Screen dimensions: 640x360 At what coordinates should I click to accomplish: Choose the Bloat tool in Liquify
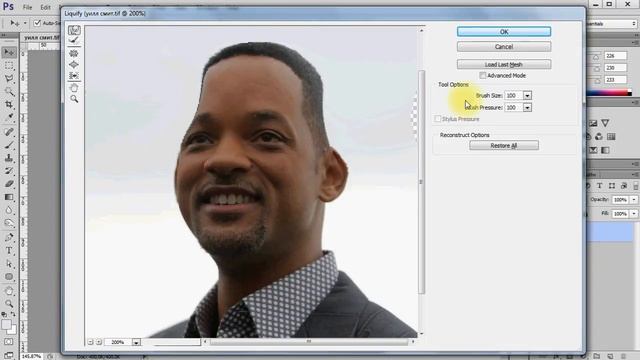74,64
